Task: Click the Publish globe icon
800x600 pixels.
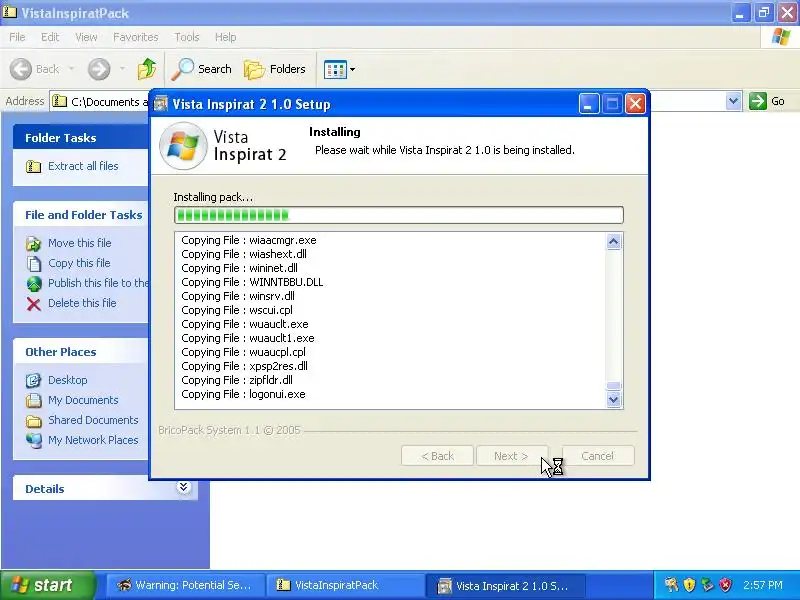Action: click(34, 283)
